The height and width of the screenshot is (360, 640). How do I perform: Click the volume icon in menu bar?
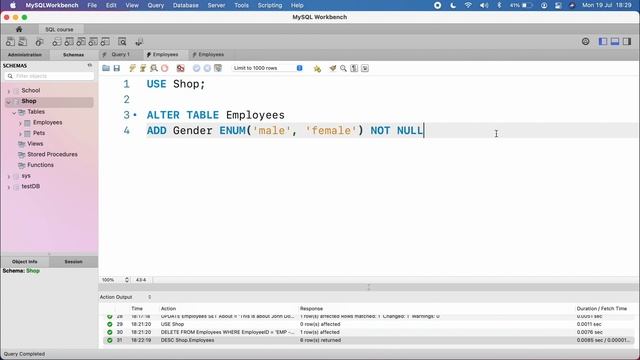pos(484,5)
